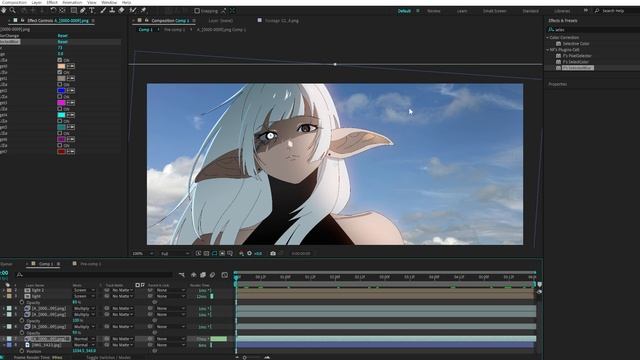The height and width of the screenshot is (360, 640).
Task: Open the Normal mode dropdown for IMG_5423.jpg layer
Action: 84,345
